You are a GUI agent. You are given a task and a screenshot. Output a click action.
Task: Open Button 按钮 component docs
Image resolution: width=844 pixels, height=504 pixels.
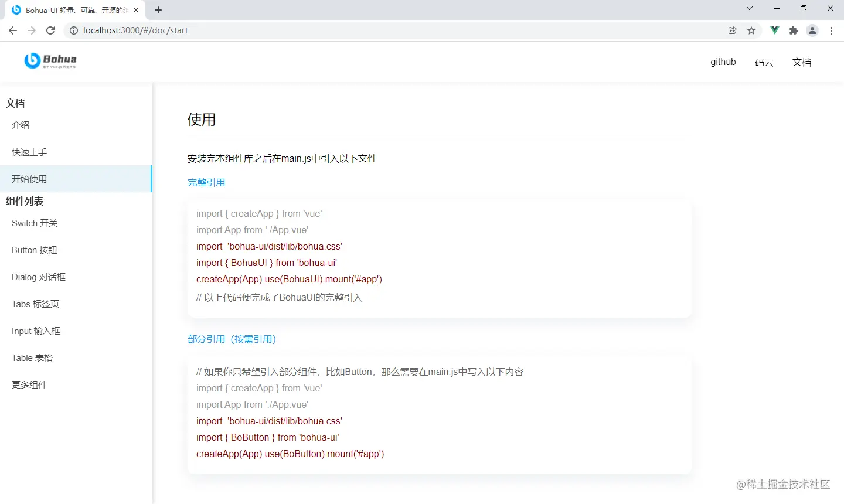click(x=76, y=250)
